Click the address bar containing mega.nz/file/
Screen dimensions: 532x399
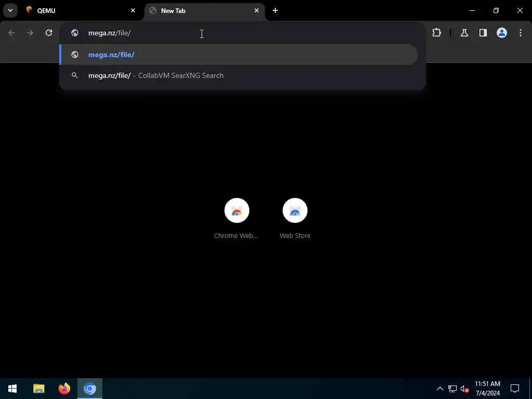click(243, 33)
